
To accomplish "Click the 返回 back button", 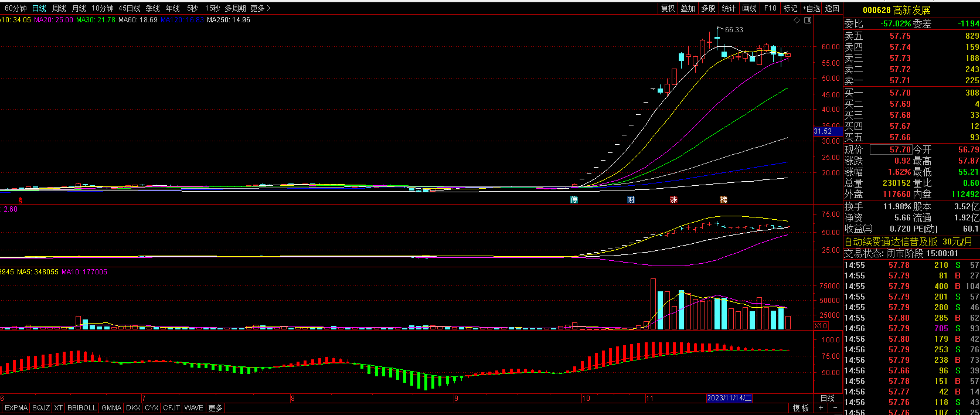I will pyautogui.click(x=832, y=8).
